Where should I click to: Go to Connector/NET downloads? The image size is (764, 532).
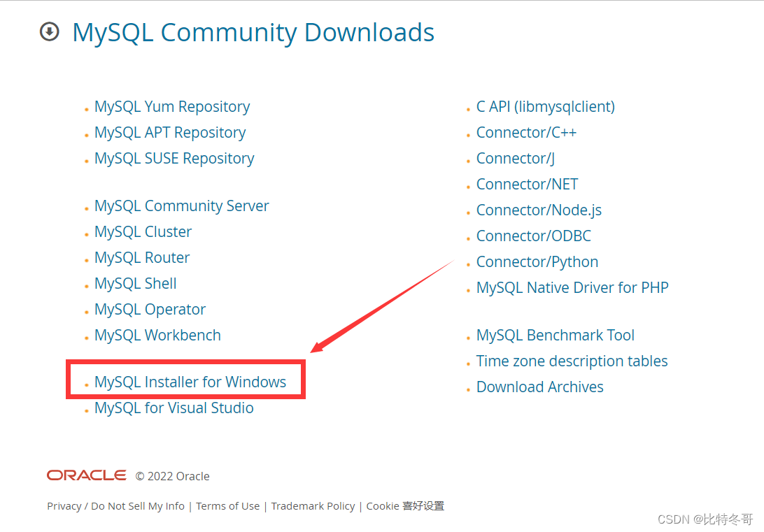(x=528, y=184)
